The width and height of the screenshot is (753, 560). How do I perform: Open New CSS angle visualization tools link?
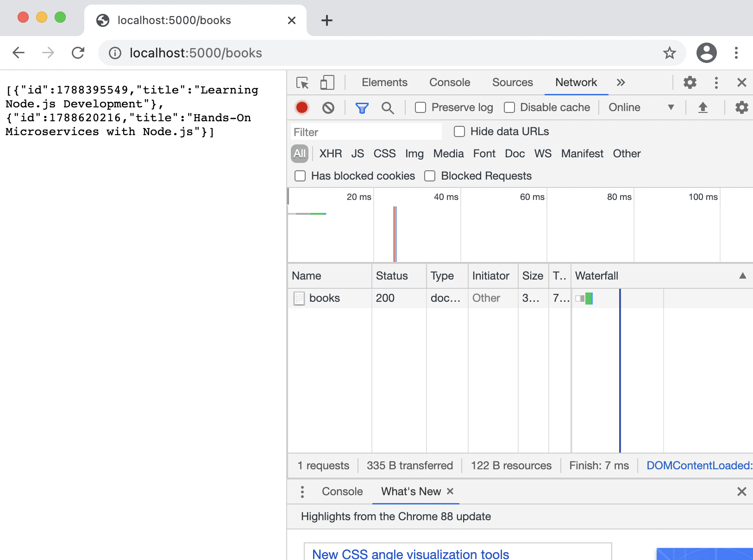coord(410,554)
